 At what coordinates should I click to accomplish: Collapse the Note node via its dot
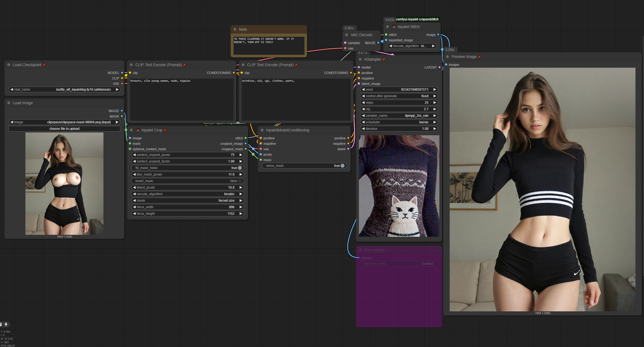235,29
